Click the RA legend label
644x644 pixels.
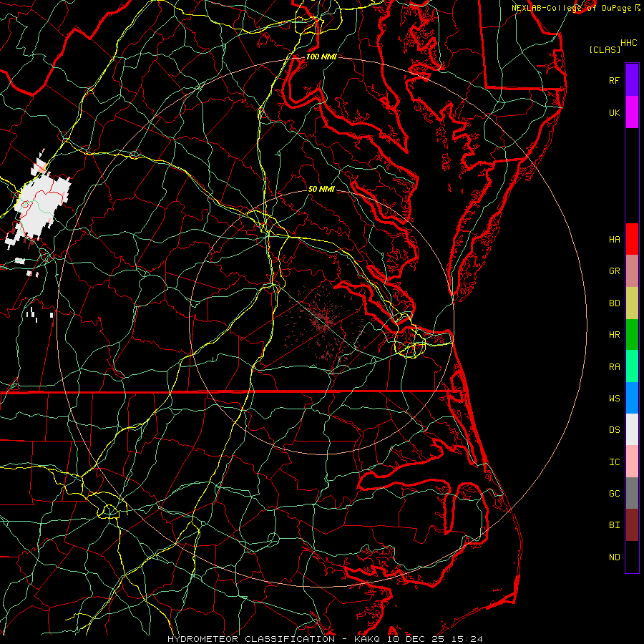tap(614, 366)
